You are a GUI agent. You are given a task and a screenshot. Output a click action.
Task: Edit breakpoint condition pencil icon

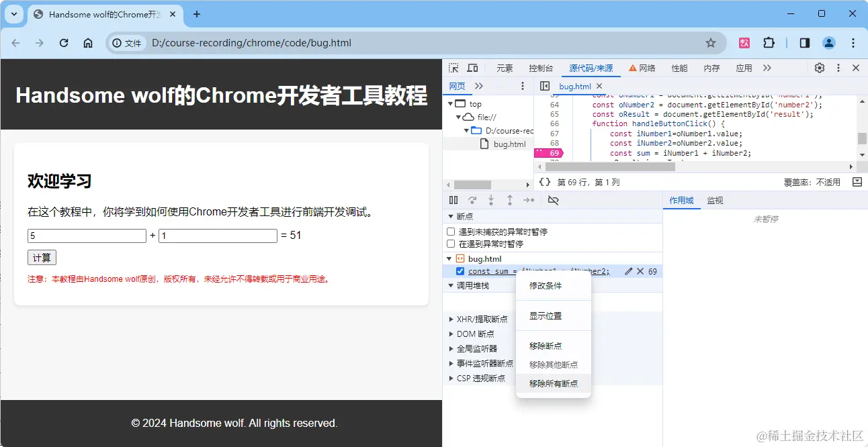(x=629, y=271)
